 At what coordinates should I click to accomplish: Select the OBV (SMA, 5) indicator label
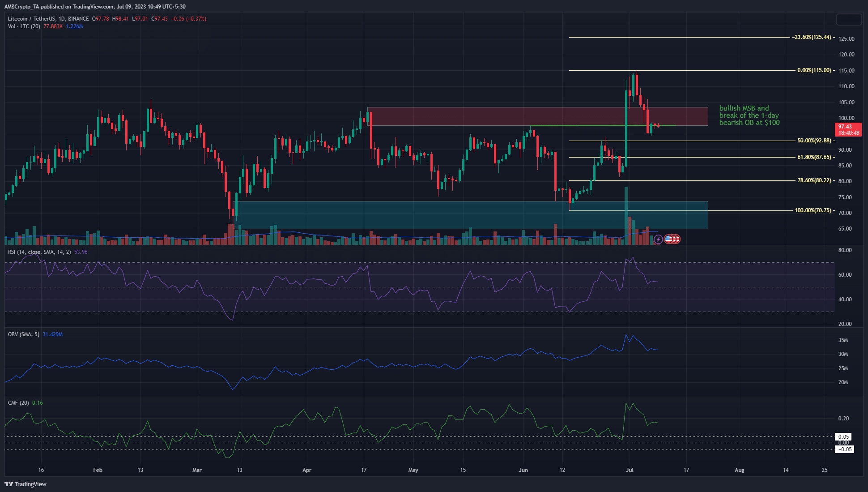pos(24,334)
